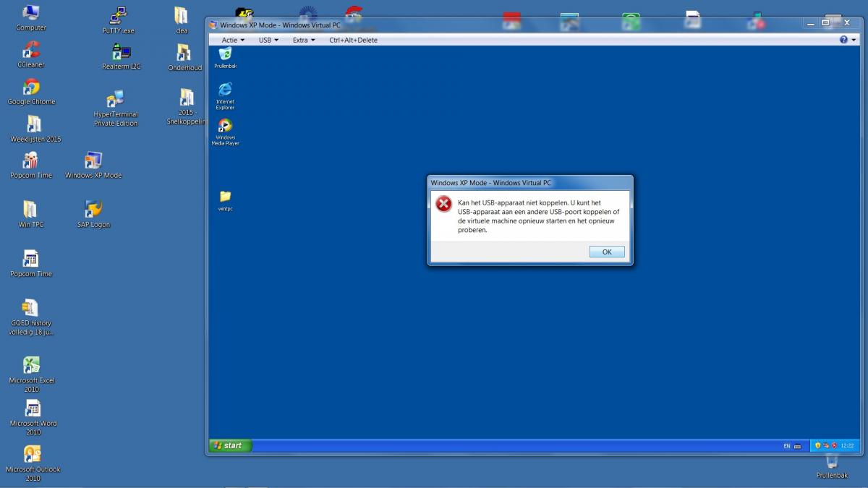Select HyperTerminal Private Edition shortcut
868x488 pixels.
(x=116, y=108)
